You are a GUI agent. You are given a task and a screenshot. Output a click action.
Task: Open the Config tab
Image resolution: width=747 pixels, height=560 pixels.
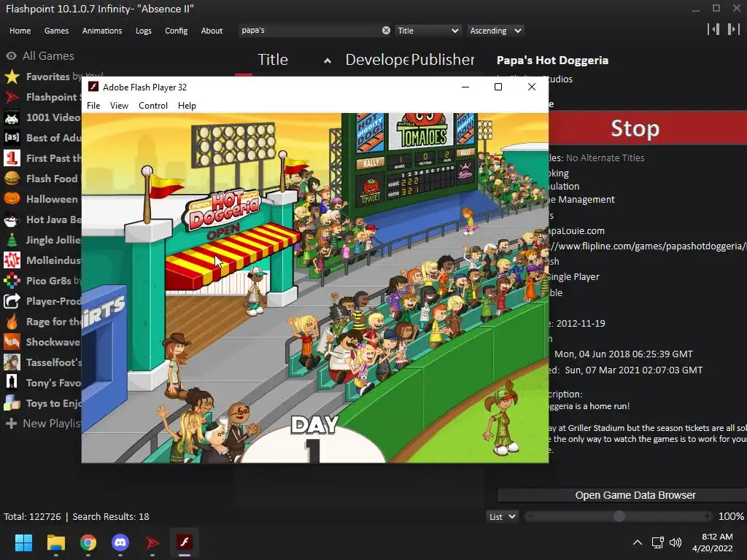[x=177, y=31]
